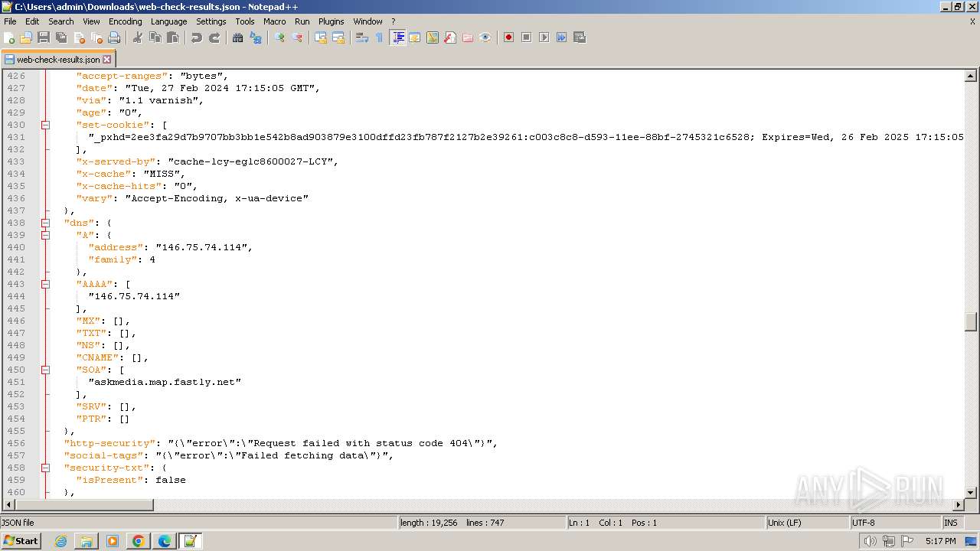Click the Print toolbar icon
Image resolution: width=980 pixels, height=551 pixels.
tap(114, 37)
